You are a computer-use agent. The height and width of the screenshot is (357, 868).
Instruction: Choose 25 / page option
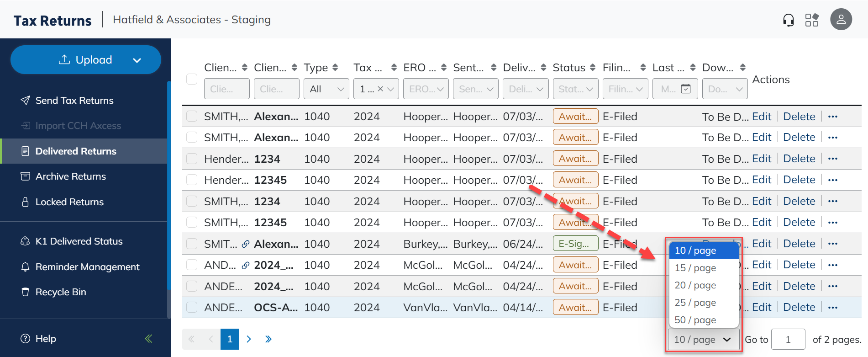pyautogui.click(x=695, y=303)
